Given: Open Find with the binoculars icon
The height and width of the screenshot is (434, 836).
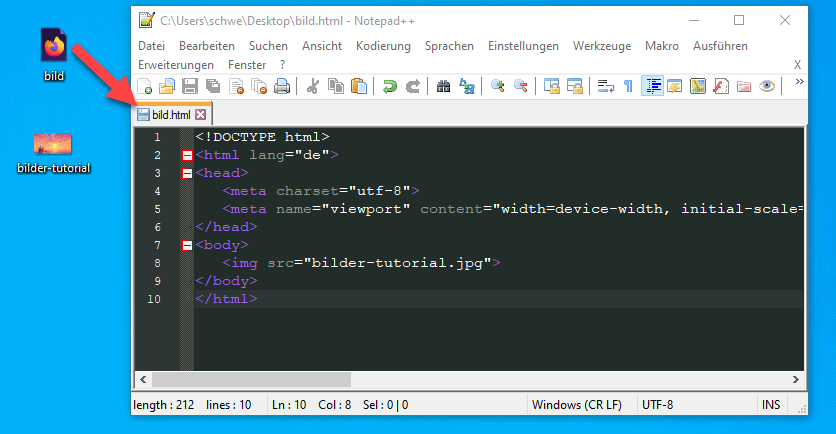Looking at the screenshot, I should 443,86.
